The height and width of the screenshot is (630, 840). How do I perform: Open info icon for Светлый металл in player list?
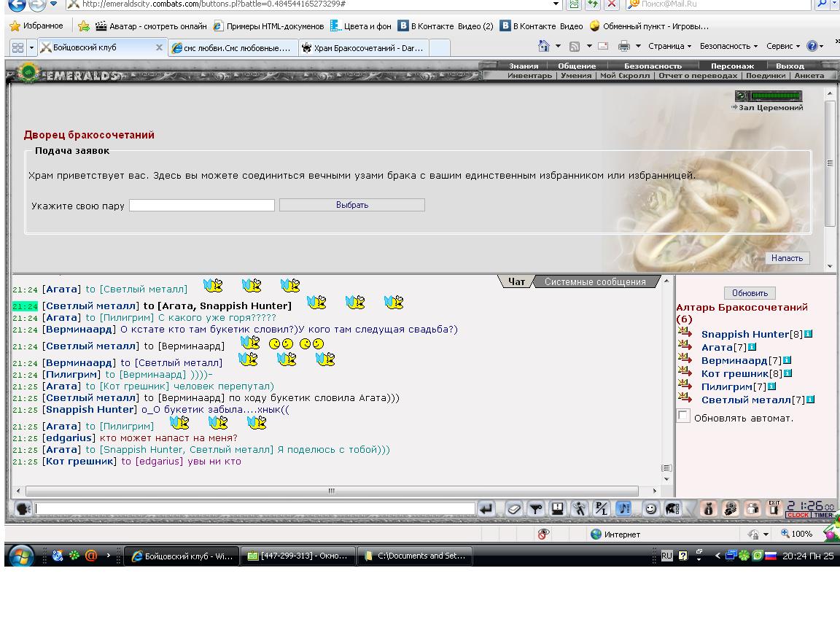click(811, 399)
